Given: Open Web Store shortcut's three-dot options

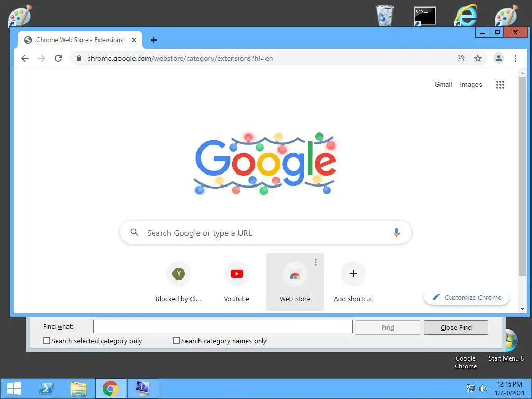Looking at the screenshot, I should pyautogui.click(x=315, y=262).
